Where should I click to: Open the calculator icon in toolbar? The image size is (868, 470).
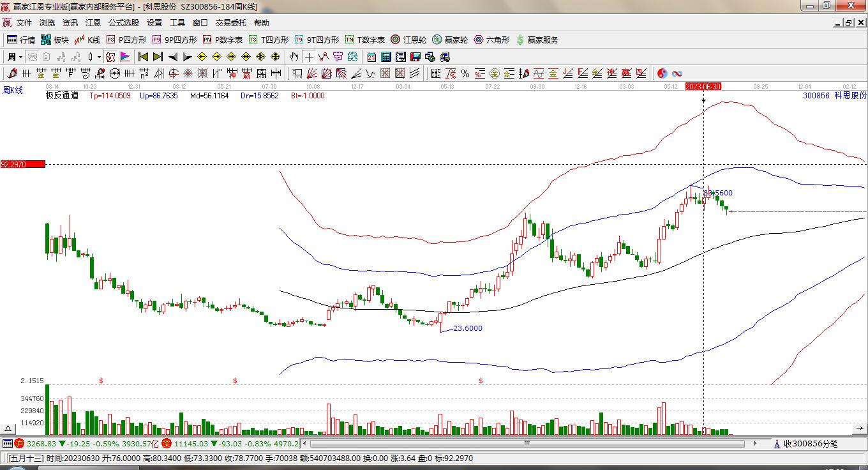click(385, 57)
